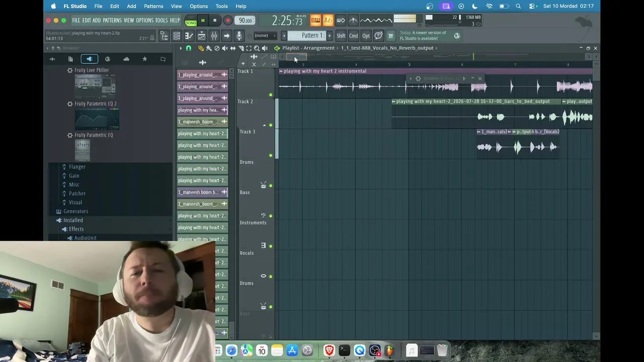This screenshot has width=644, height=362.
Task: Click the shopping cart content library icon
Action: point(390,36)
